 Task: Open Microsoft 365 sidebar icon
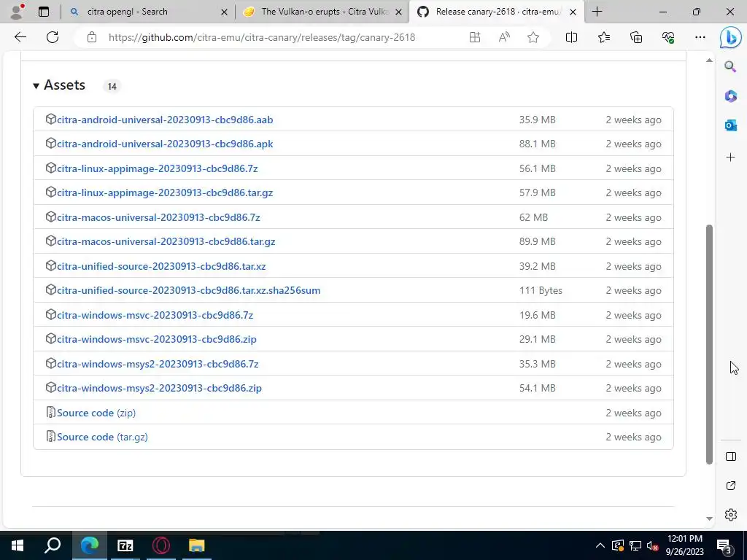click(x=730, y=96)
